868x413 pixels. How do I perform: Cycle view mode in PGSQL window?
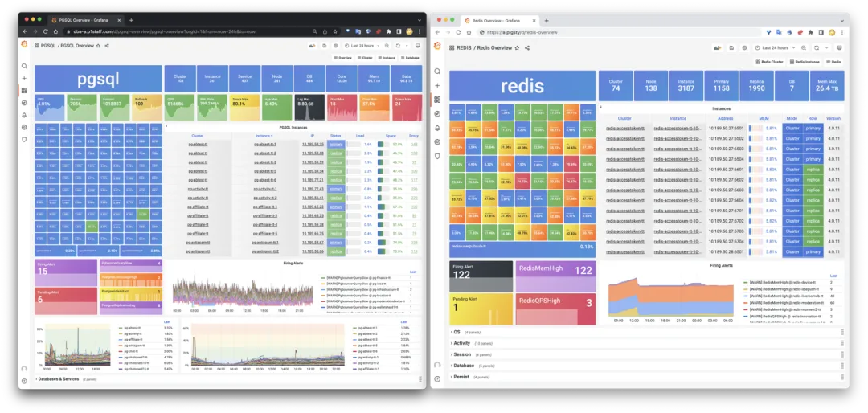417,46
